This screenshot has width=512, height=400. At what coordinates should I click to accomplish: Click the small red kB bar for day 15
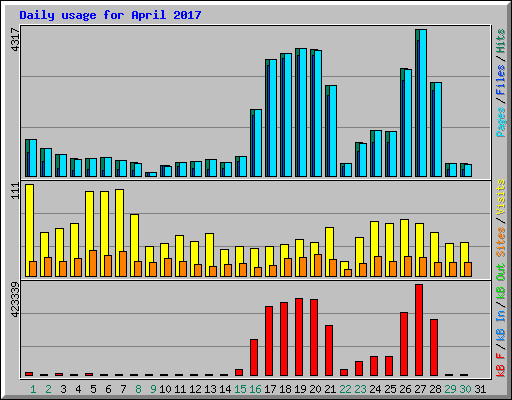tap(239, 372)
